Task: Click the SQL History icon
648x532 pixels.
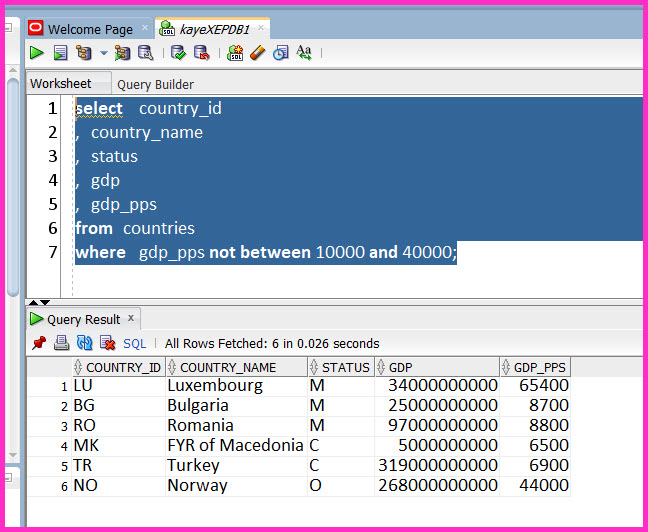Action: 281,53
